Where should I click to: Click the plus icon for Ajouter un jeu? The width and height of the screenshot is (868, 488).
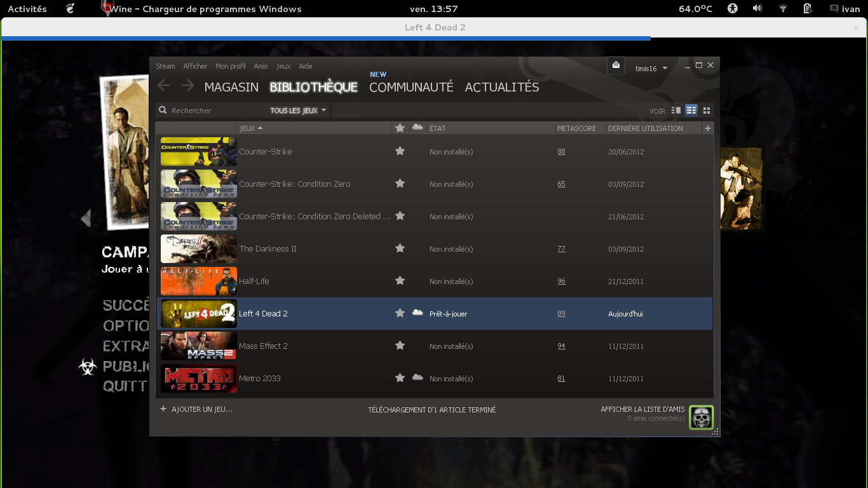coord(163,409)
